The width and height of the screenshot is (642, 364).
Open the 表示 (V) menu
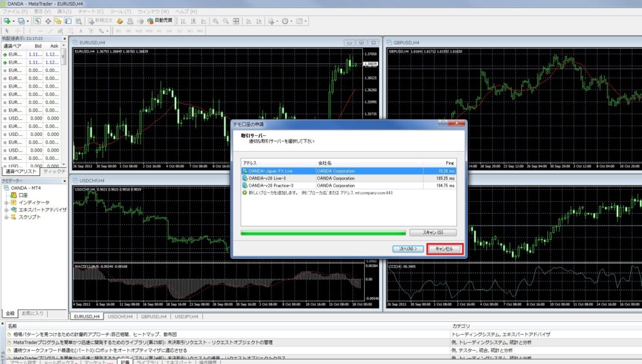click(x=43, y=11)
